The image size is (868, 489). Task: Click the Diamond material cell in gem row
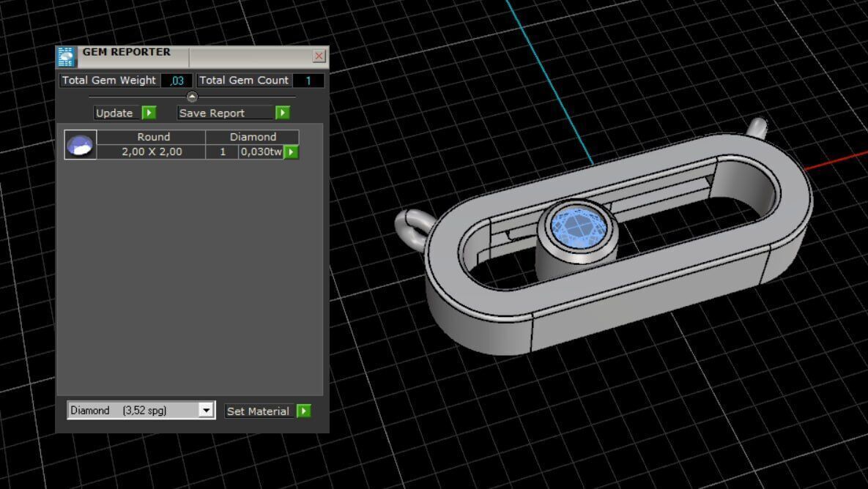pyautogui.click(x=253, y=137)
